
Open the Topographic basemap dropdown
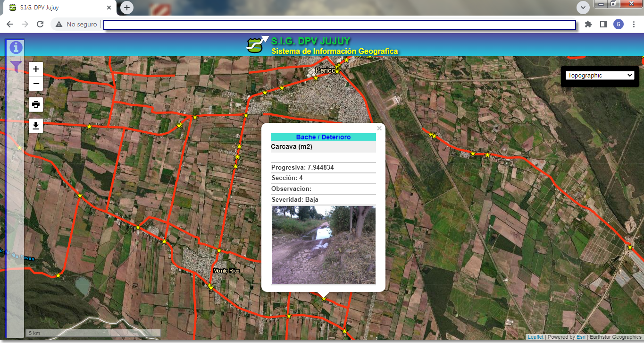[x=600, y=75]
